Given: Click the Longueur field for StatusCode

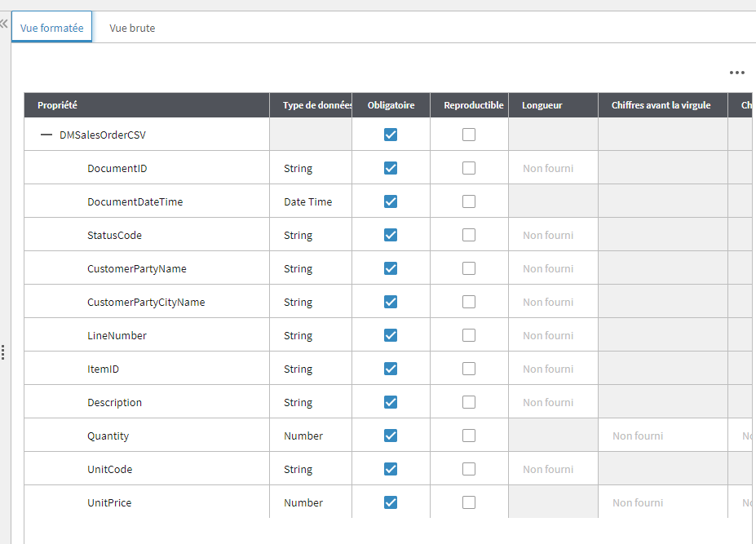Looking at the screenshot, I should click(x=553, y=235).
